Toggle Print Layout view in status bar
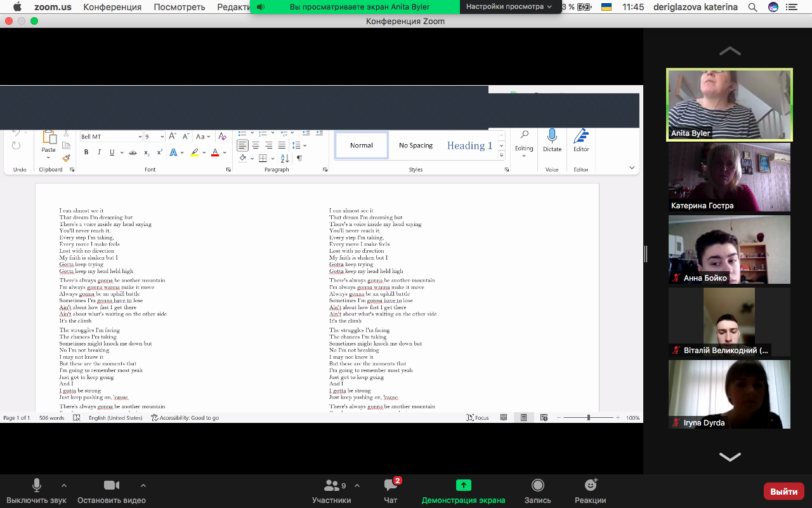The image size is (812, 508). tap(524, 418)
